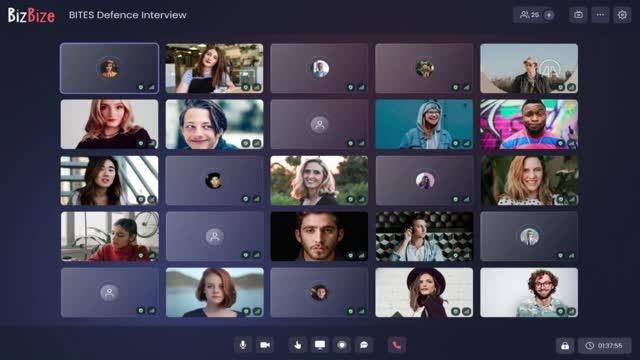640x360 pixels.
Task: Select the hooded woman on teal background tile
Action: [x=424, y=124]
